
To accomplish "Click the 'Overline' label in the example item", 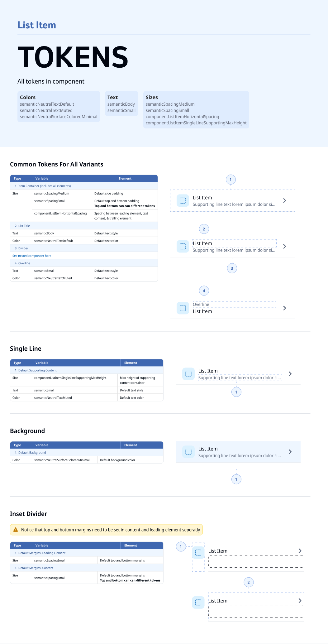I will (x=201, y=304).
